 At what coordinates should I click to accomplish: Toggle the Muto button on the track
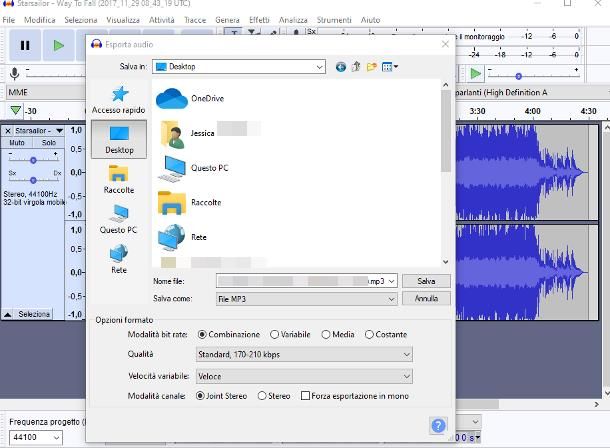pos(17,143)
